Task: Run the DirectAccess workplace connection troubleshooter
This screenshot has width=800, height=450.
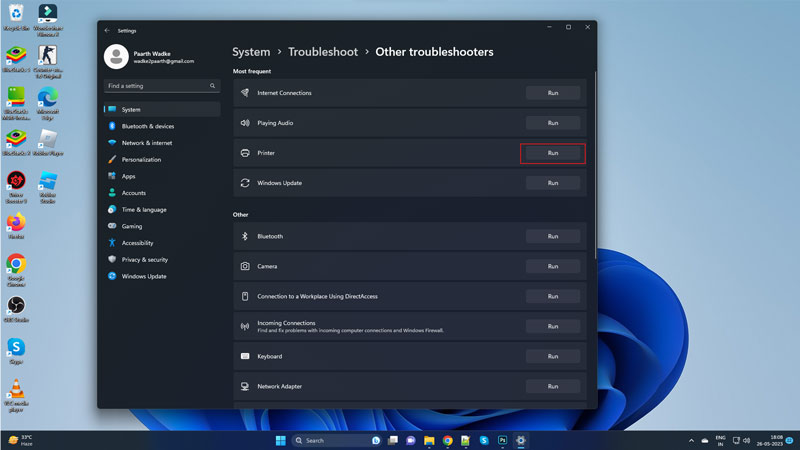Action: [x=553, y=296]
